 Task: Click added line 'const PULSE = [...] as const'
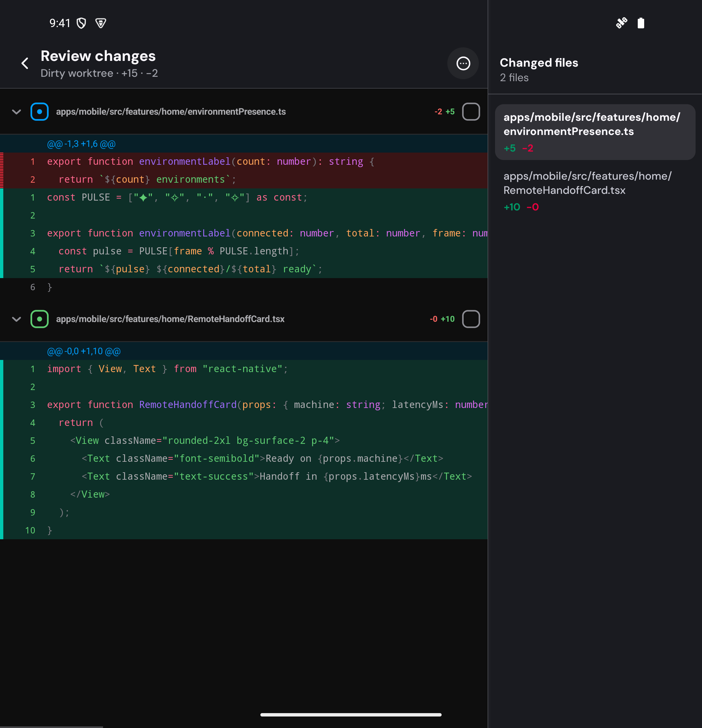[x=244, y=197]
